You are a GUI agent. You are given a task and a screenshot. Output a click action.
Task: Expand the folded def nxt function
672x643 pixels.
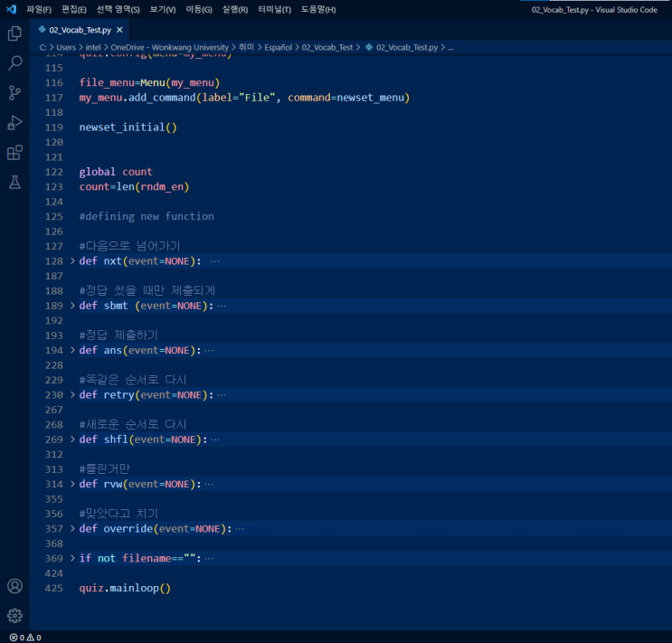pos(72,260)
